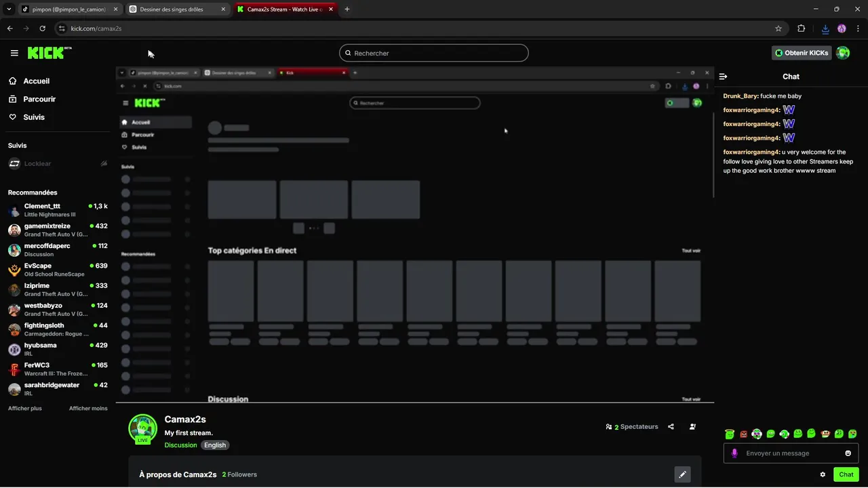Screen dimensions: 868x488
Task: Collapse the list with Afficher moins
Action: [x=88, y=409]
